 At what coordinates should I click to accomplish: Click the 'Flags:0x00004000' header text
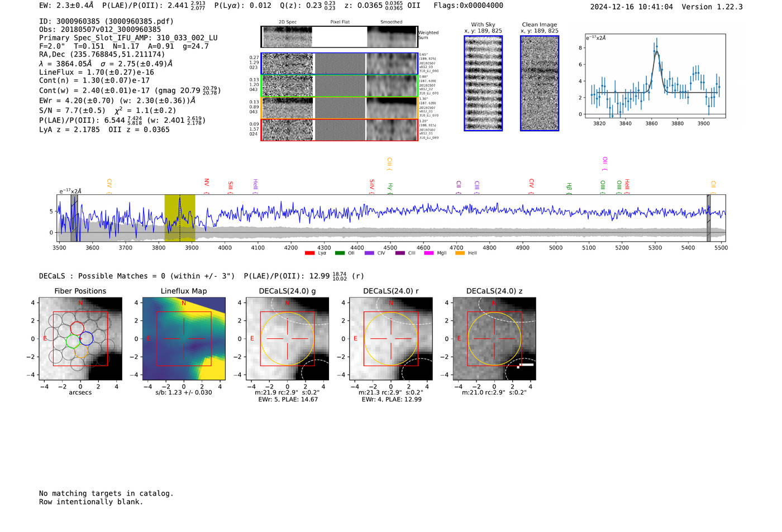pos(468,6)
